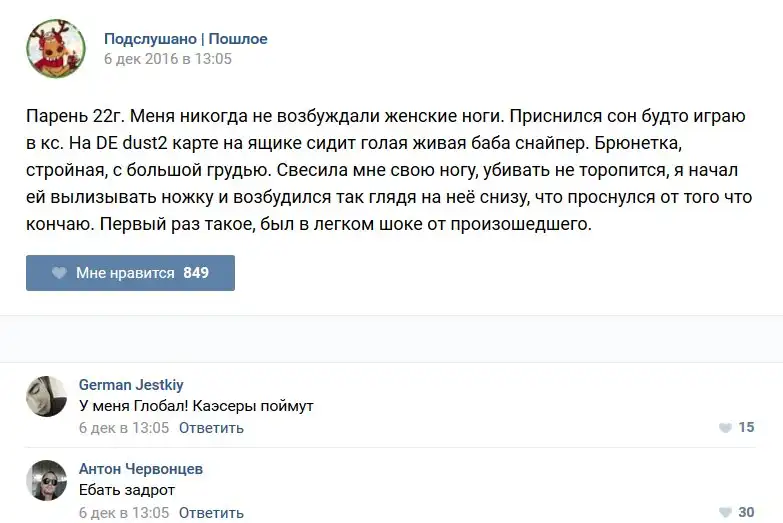Open the group's reindeer avatar
Screen dimensions: 783x523
pos(56,48)
